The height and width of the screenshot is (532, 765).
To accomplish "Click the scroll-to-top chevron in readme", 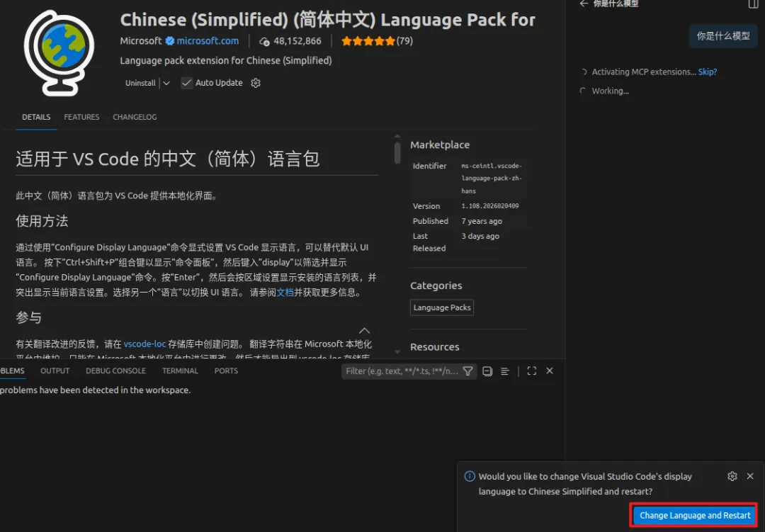I will click(365, 330).
